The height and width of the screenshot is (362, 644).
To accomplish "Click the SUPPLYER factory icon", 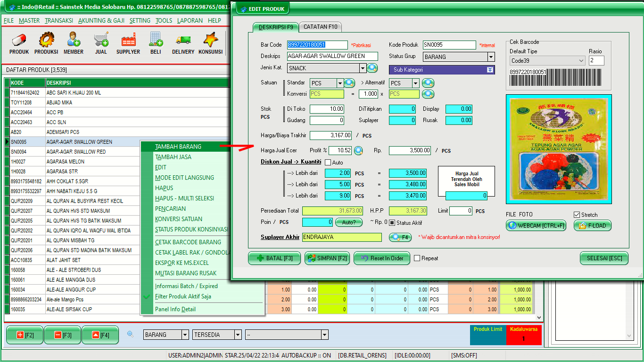I will click(x=128, y=43).
